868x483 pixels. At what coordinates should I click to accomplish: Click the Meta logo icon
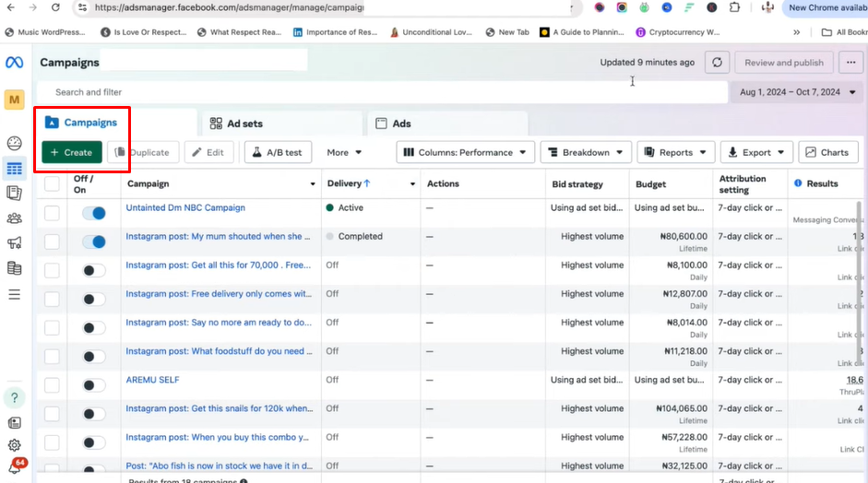(14, 63)
